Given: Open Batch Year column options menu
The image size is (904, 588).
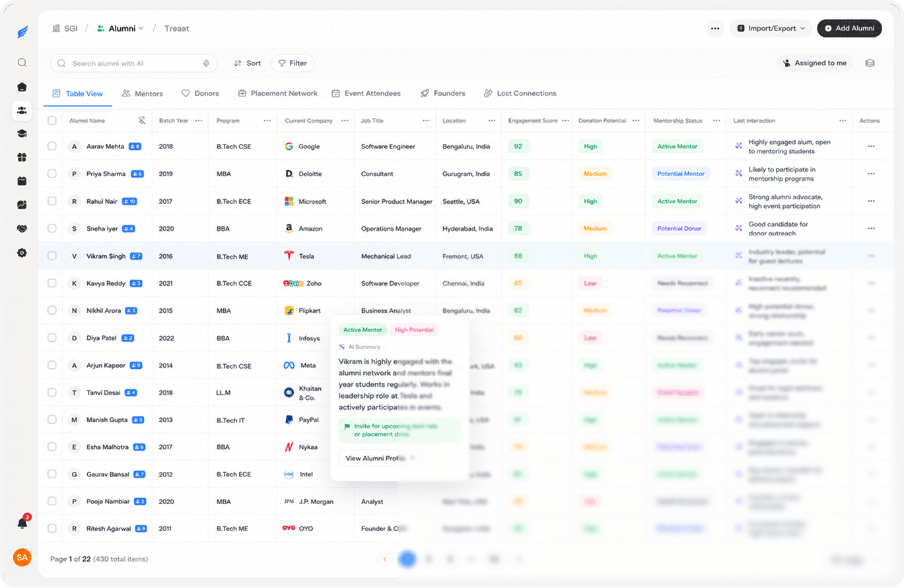Looking at the screenshot, I should 197,121.
